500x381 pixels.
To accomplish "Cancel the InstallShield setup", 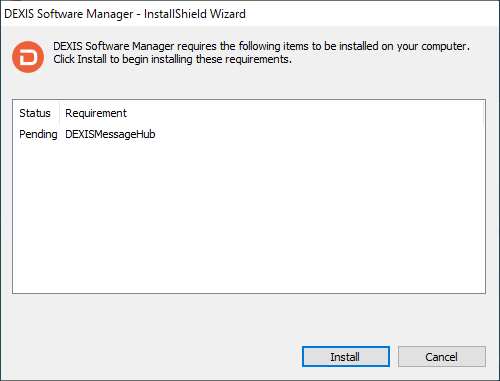I will 442,357.
